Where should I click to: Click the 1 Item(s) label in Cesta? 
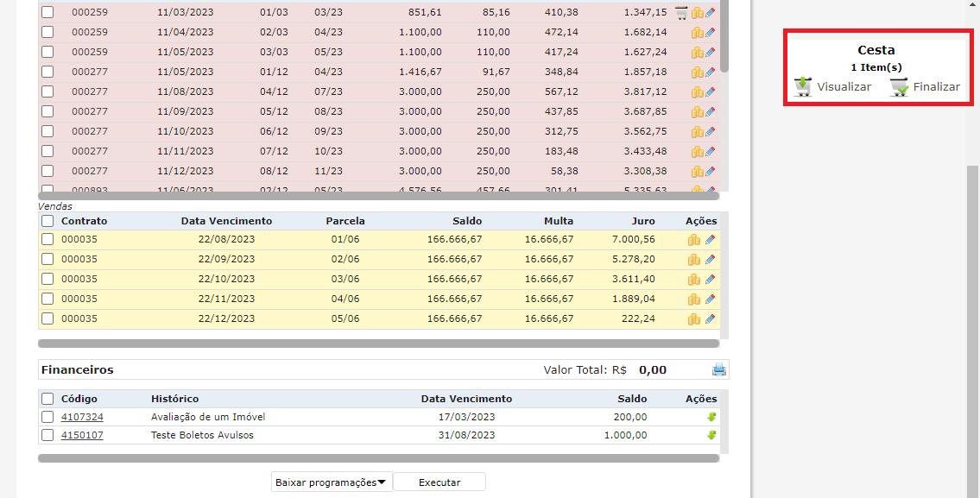(876, 67)
